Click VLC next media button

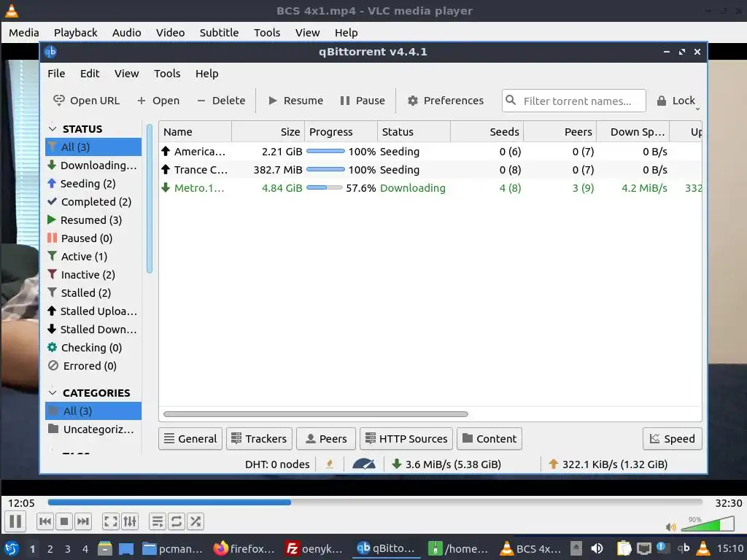click(x=83, y=521)
